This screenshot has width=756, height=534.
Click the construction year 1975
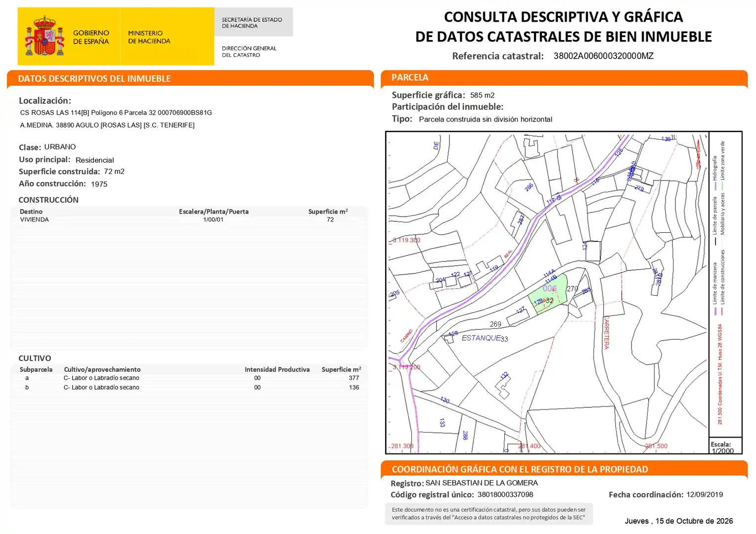tap(99, 184)
